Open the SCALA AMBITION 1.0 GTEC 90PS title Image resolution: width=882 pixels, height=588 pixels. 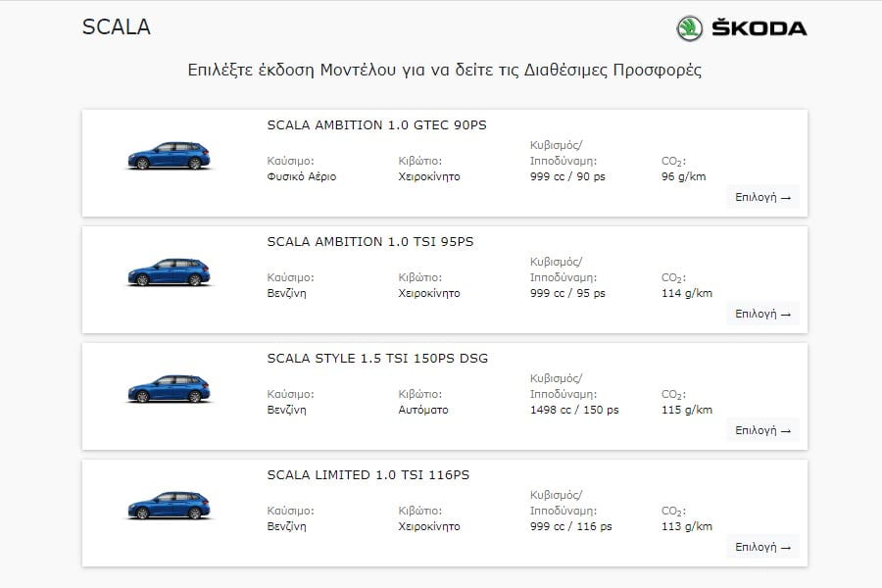tap(376, 125)
